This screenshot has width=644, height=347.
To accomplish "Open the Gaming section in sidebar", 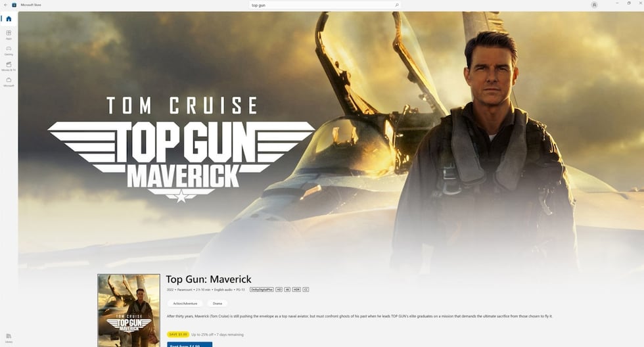I will (9, 51).
